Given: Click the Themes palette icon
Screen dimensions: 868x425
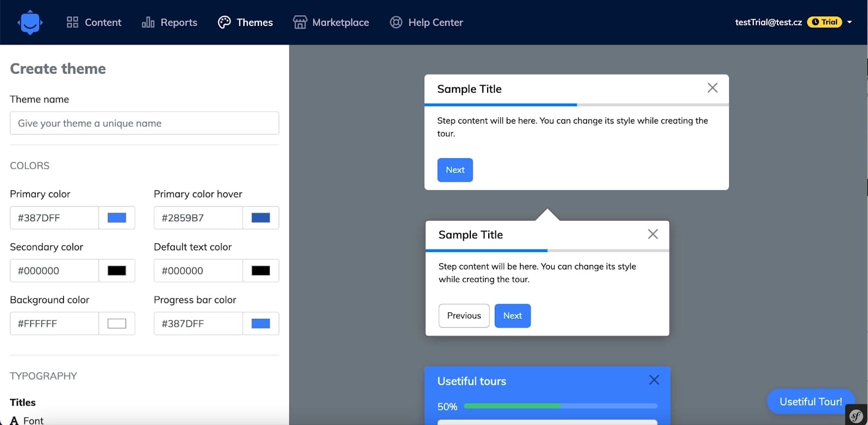Looking at the screenshot, I should pos(224,22).
